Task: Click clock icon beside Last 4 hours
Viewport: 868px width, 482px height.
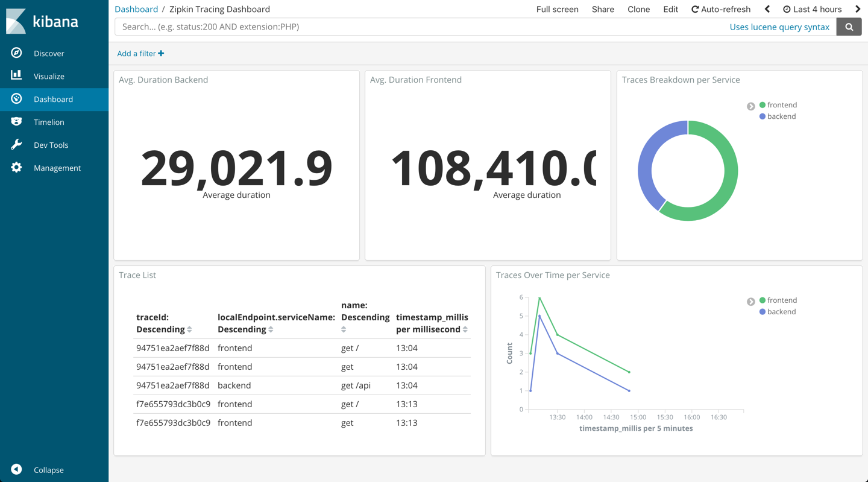Action: (787, 9)
